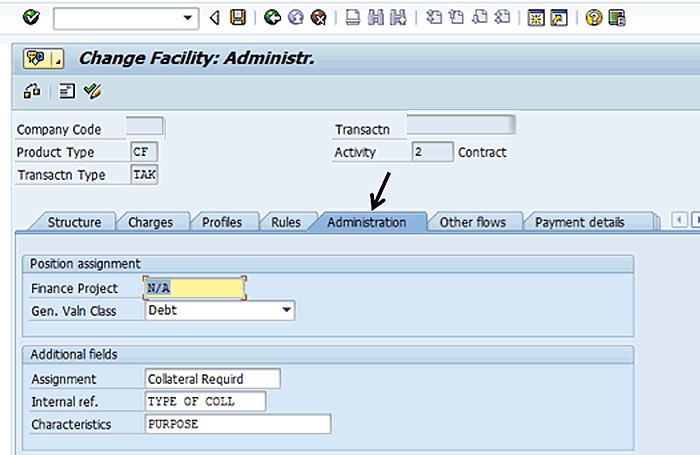Click the Check icon with green checkmark
The height and width of the screenshot is (455, 700).
pyautogui.click(x=92, y=91)
